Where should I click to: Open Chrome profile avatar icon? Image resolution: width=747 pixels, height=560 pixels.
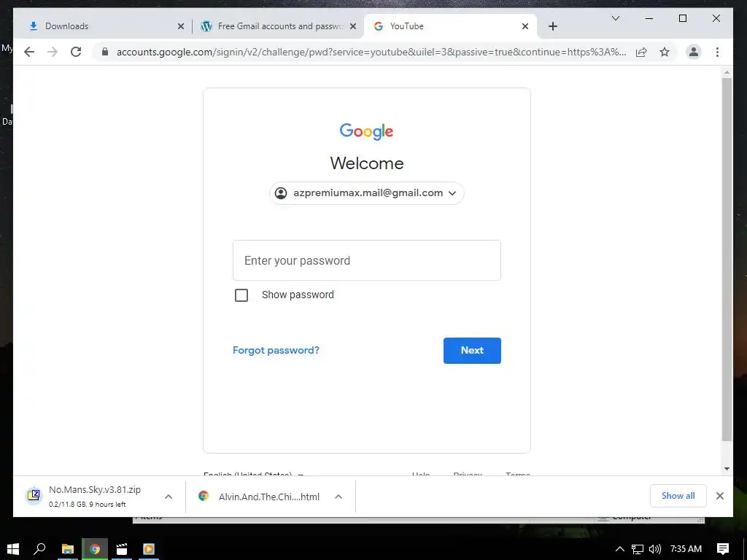694,52
